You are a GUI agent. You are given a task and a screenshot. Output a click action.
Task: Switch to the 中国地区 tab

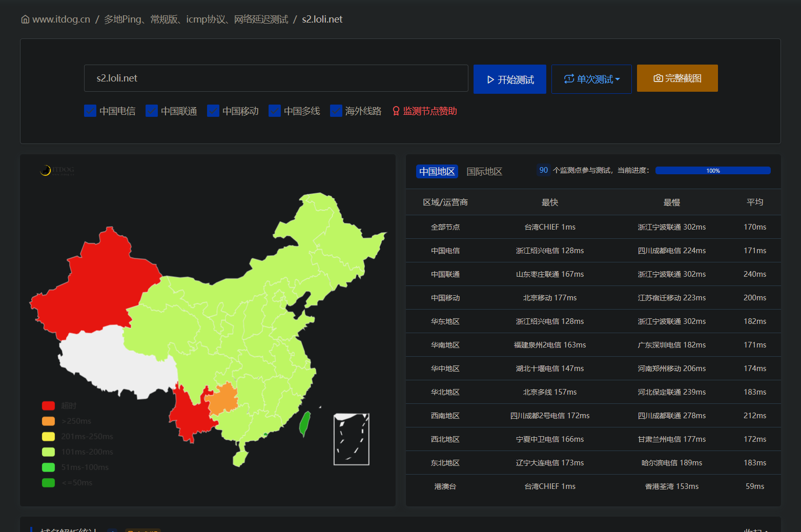[437, 171]
